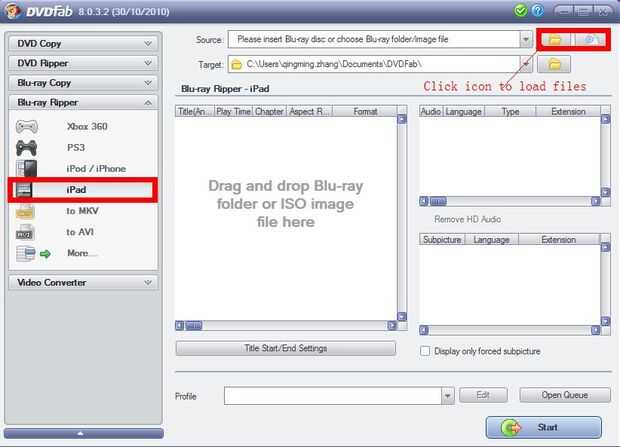Image resolution: width=620 pixels, height=447 pixels.
Task: Click the source image file load icon
Action: pyautogui.click(x=590, y=40)
